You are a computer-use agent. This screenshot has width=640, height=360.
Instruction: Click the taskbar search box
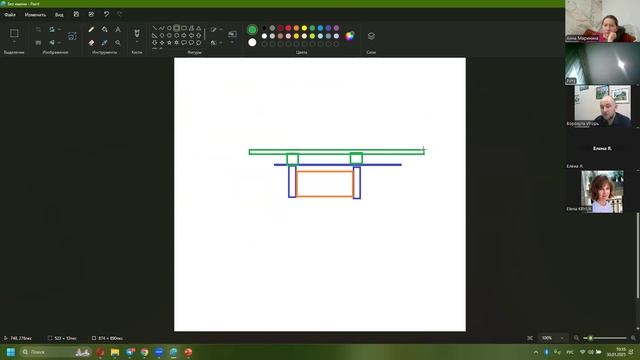tap(55, 352)
